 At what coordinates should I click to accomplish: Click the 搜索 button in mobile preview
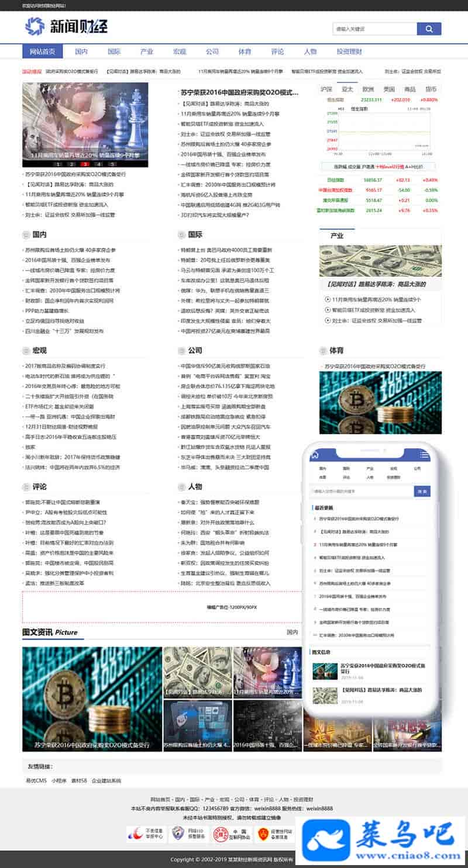point(422,492)
